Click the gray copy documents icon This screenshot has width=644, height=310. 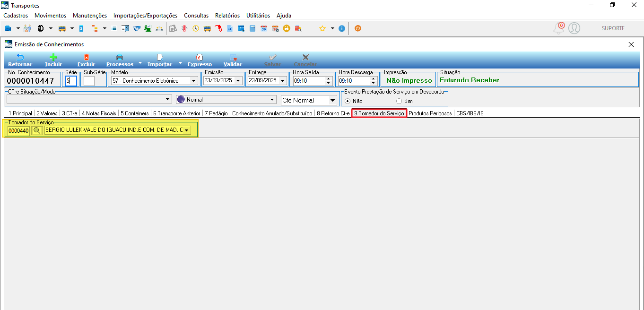173,28
